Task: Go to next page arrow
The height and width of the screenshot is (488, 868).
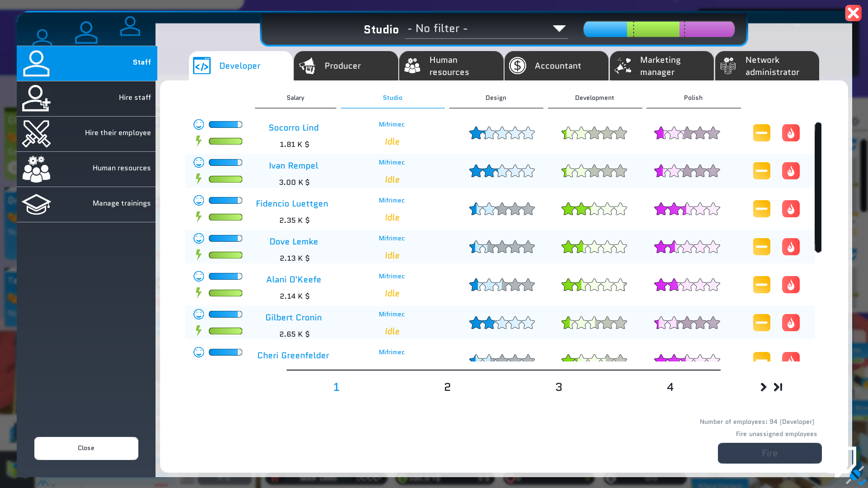Action: (x=763, y=387)
